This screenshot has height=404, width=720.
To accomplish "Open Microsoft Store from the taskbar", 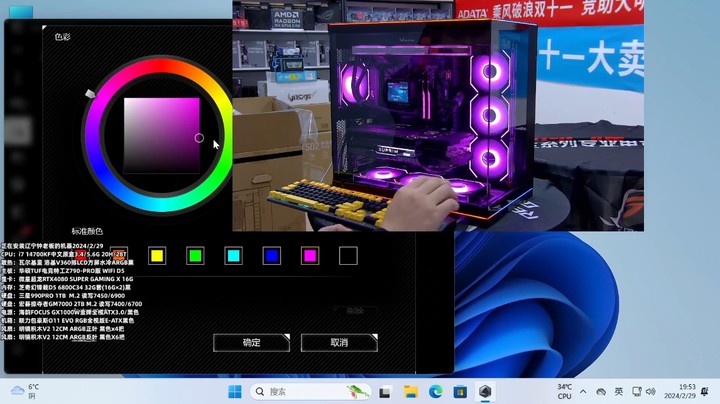I will coord(460,392).
